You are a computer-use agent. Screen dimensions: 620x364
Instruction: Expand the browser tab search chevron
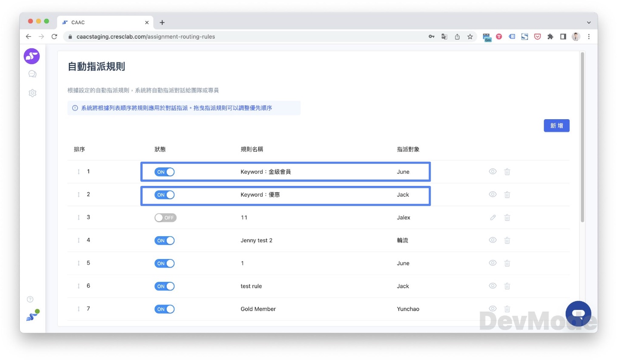point(589,22)
